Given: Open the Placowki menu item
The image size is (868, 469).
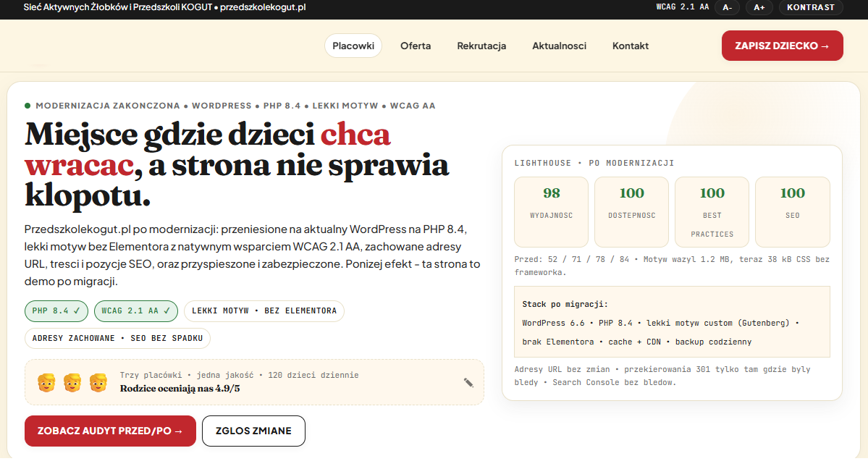Looking at the screenshot, I should click(353, 46).
